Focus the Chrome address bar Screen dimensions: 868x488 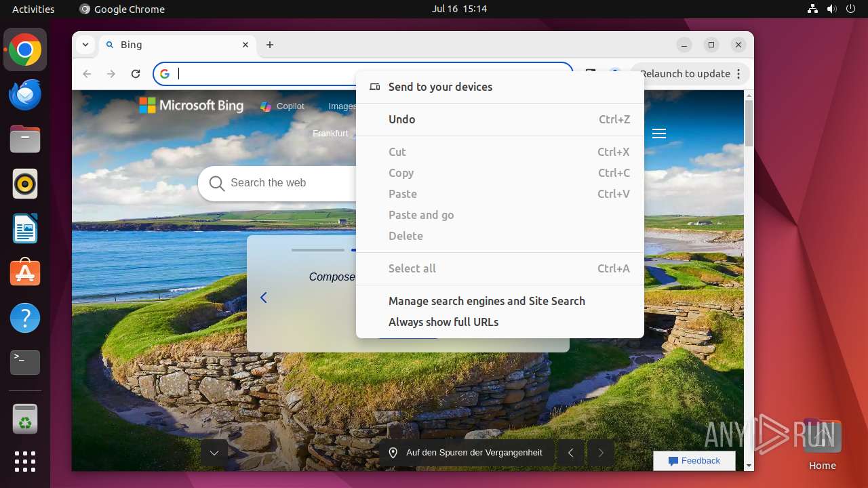click(x=363, y=74)
